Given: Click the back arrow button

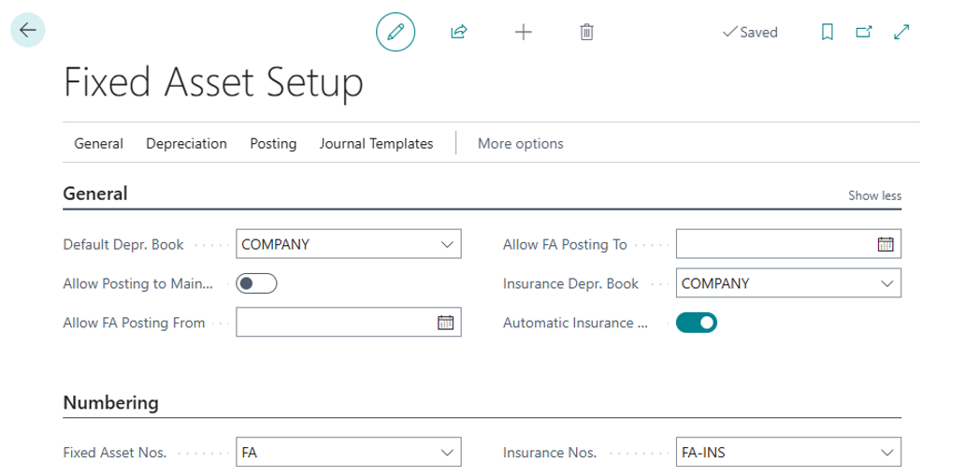Looking at the screenshot, I should coord(28,31).
